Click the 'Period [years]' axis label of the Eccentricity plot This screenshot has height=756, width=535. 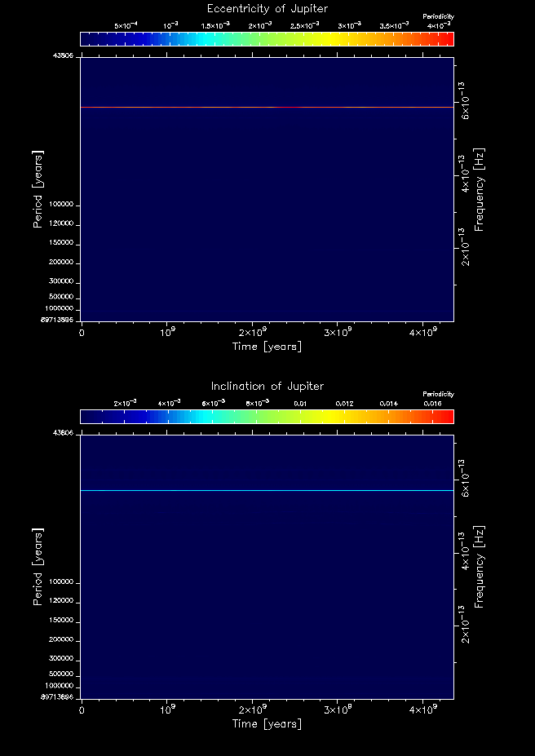[38, 188]
